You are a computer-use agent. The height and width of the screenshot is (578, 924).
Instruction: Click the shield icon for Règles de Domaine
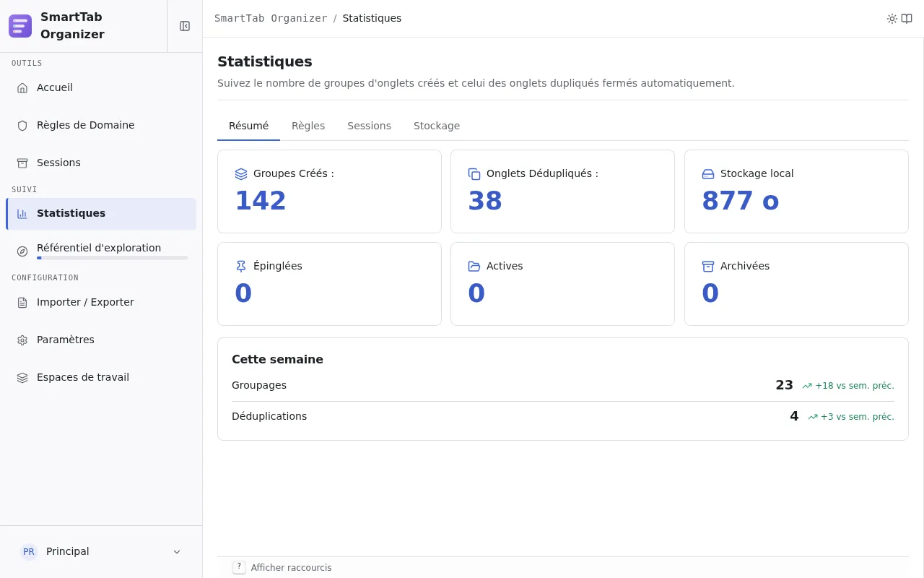click(x=22, y=126)
